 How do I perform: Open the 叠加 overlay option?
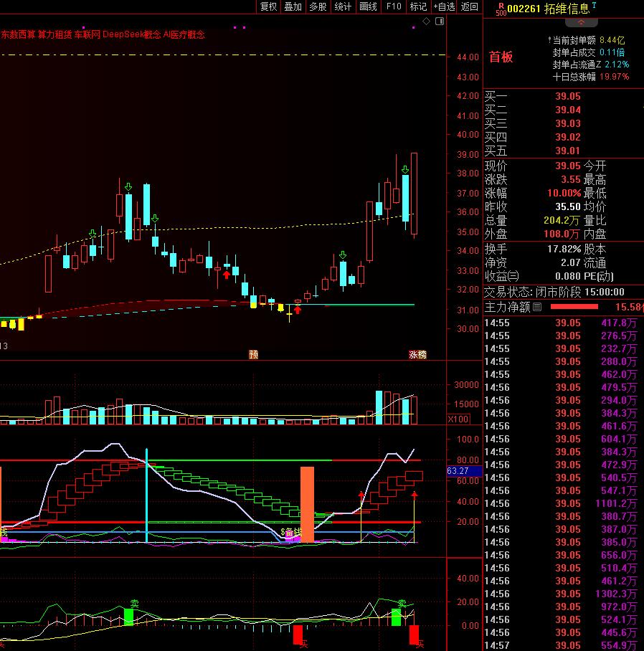[293, 6]
